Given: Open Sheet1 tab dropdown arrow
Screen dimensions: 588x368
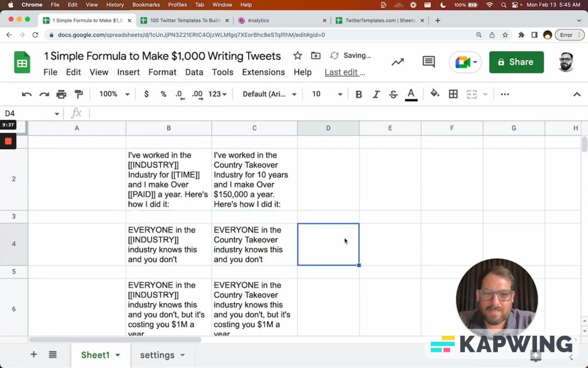Looking at the screenshot, I should pyautogui.click(x=118, y=355).
